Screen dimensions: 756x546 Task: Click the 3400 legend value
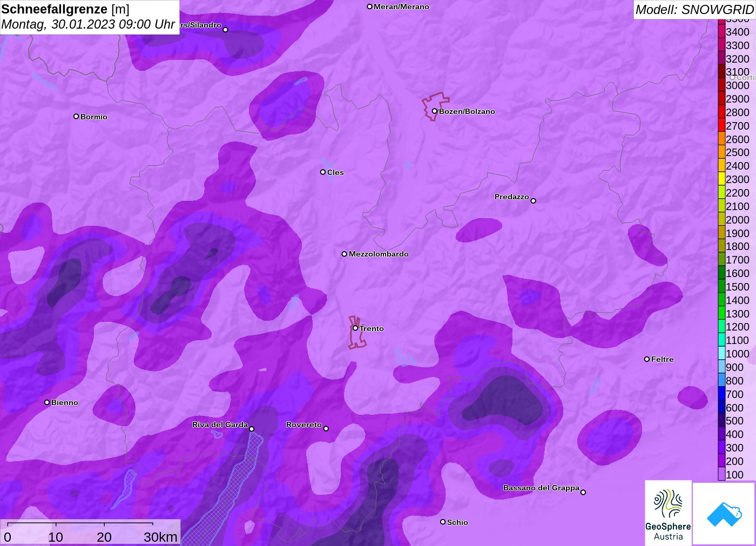[x=738, y=32]
